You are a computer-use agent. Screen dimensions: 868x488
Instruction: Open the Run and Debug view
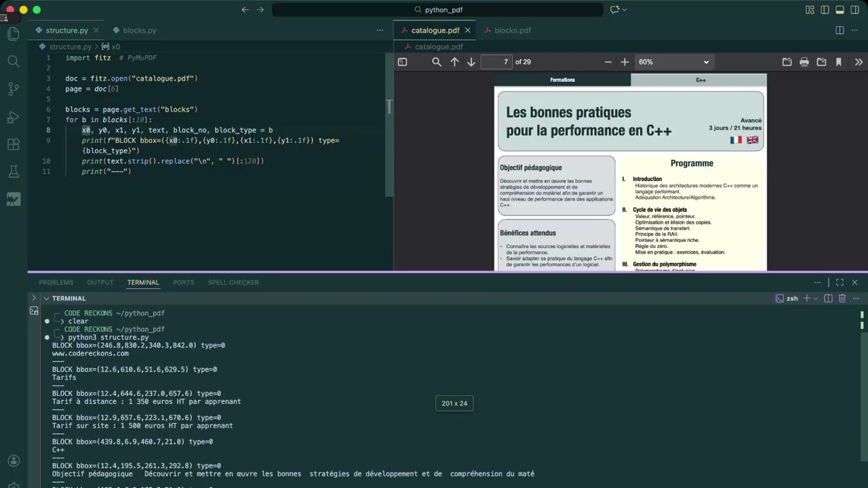pyautogui.click(x=13, y=117)
